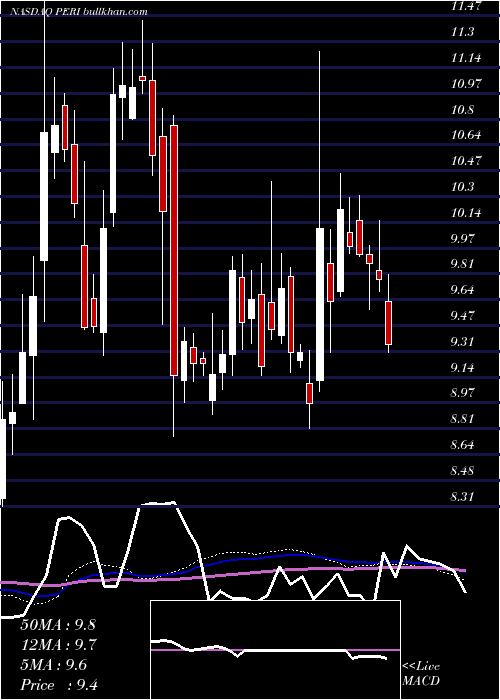The height and width of the screenshot is (700, 500).
Task: Select the 11.14 price axis label
Action: pyautogui.click(x=467, y=58)
